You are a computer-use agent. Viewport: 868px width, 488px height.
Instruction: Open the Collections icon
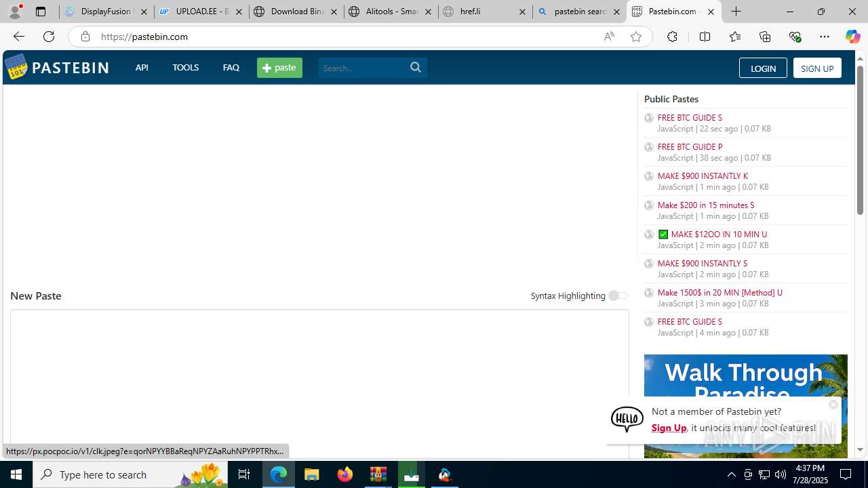(765, 37)
